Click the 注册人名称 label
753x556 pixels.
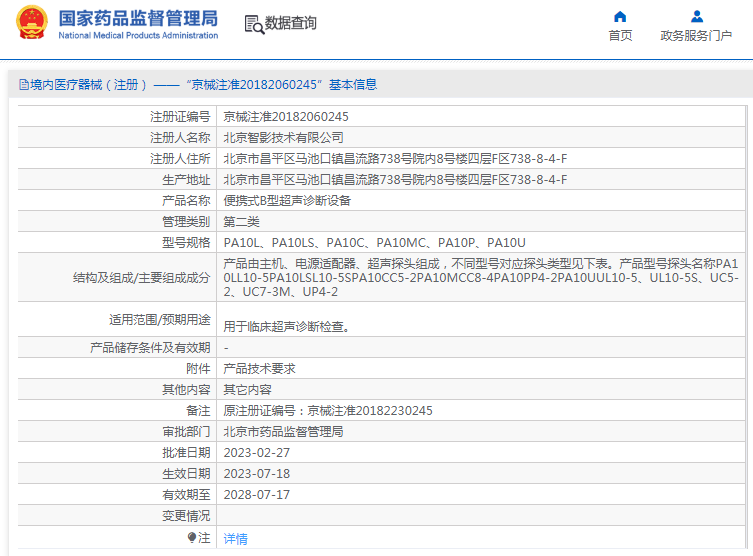click(180, 138)
